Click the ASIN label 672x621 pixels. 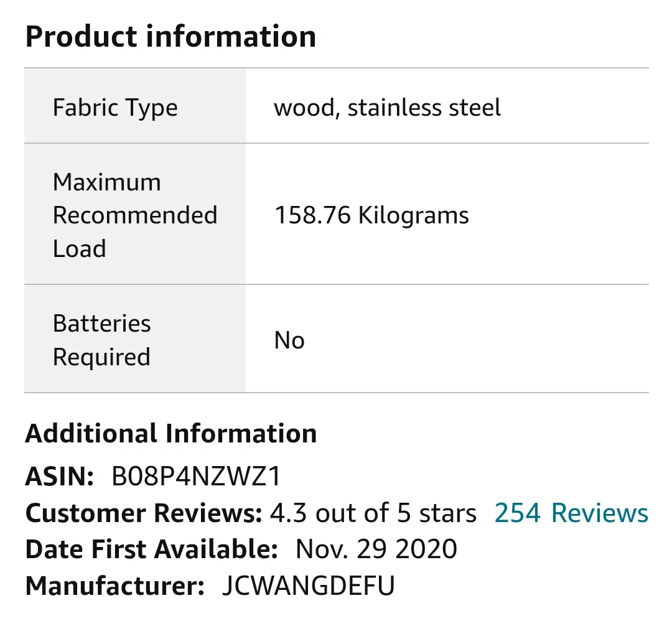click(x=60, y=477)
